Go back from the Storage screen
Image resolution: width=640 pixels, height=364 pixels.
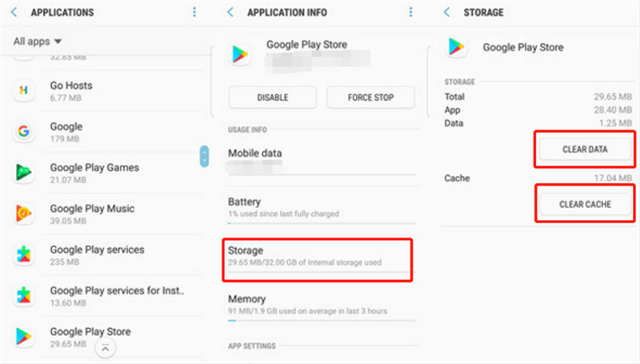point(447,13)
